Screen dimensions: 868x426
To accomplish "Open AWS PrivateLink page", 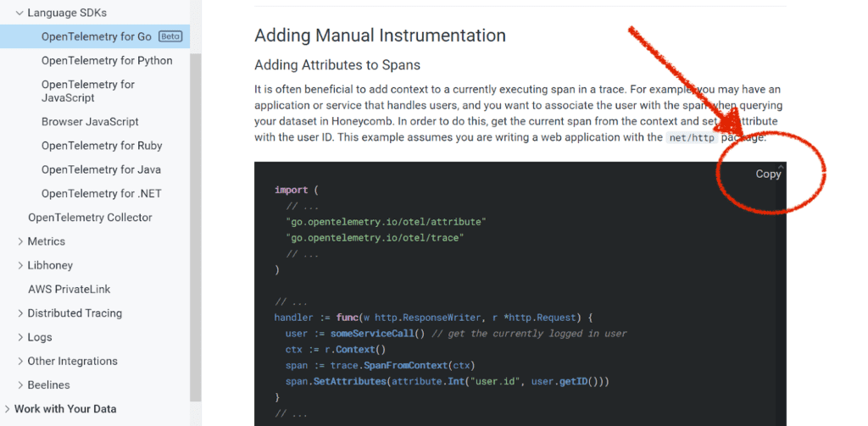I will [70, 289].
